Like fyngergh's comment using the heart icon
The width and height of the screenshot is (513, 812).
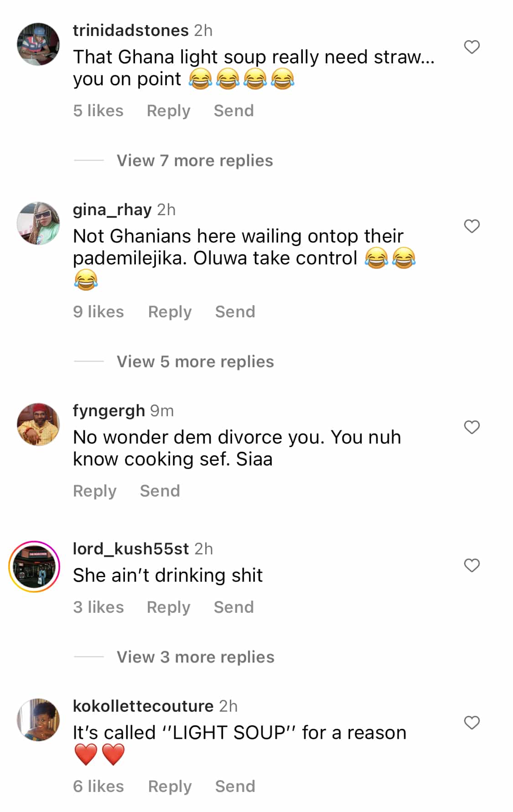[472, 427]
